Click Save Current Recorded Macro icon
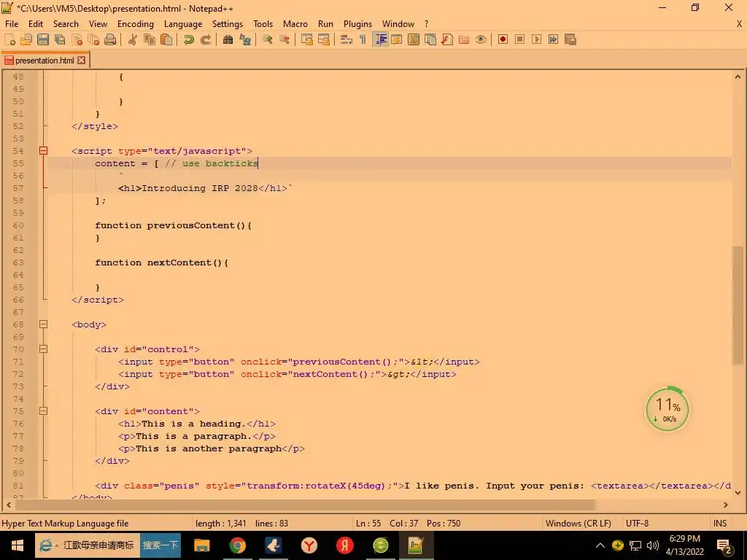The height and width of the screenshot is (560, 747). [x=570, y=39]
